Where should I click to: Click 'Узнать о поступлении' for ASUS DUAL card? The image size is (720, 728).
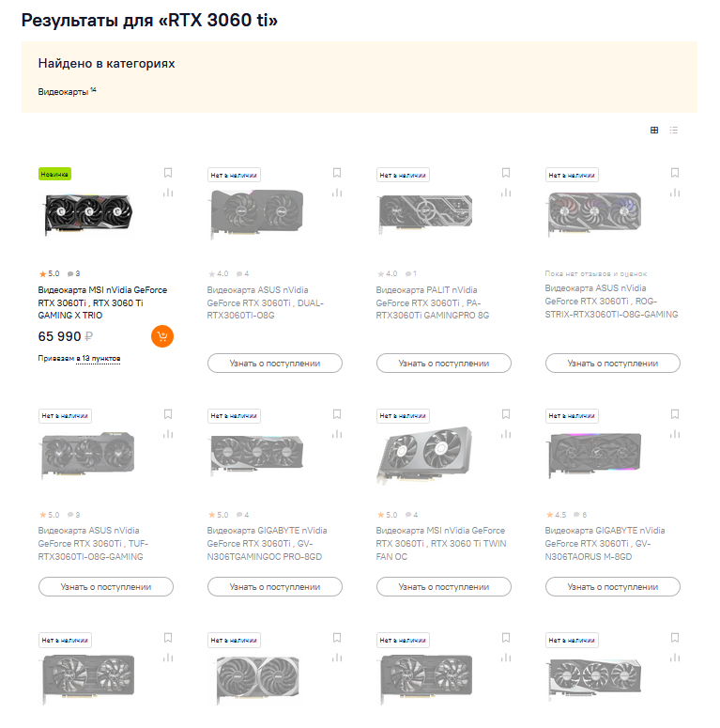(275, 363)
